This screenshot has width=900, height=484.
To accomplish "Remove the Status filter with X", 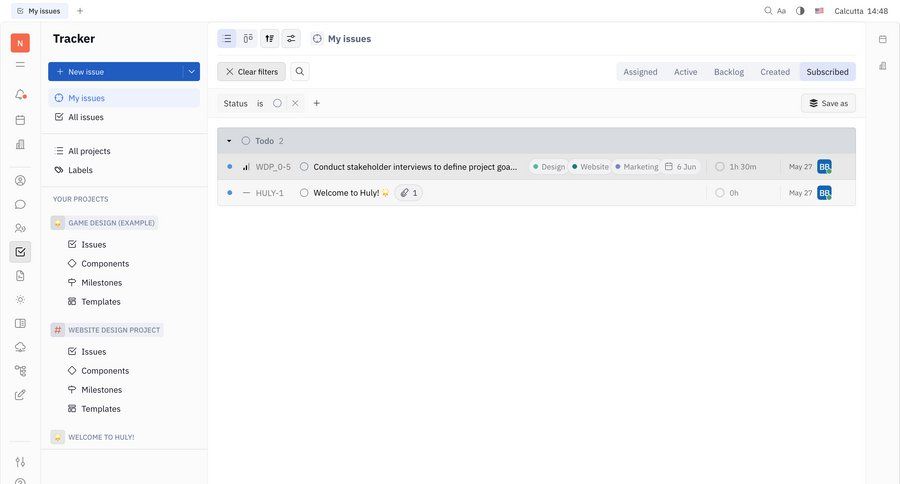I will coord(295,103).
